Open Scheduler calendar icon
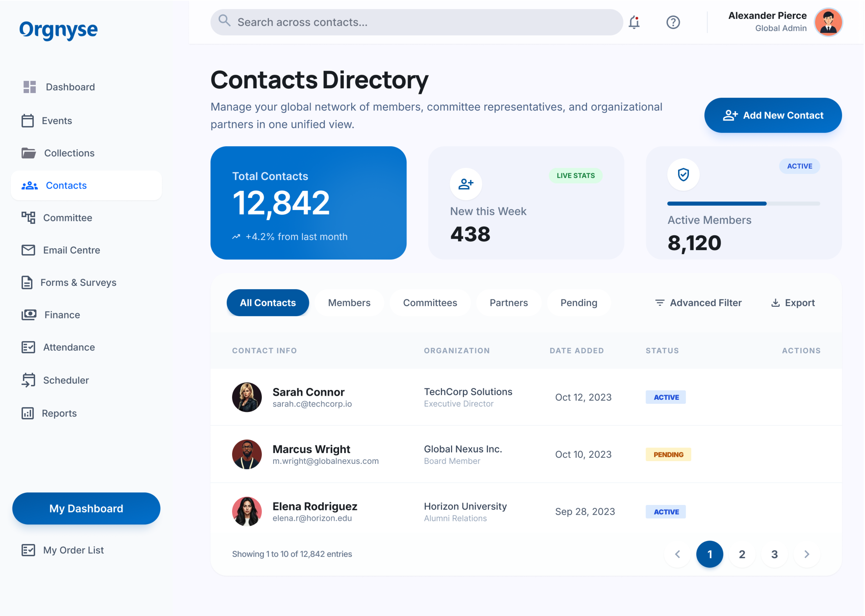Screen dimensions: 865x616 coord(28,380)
